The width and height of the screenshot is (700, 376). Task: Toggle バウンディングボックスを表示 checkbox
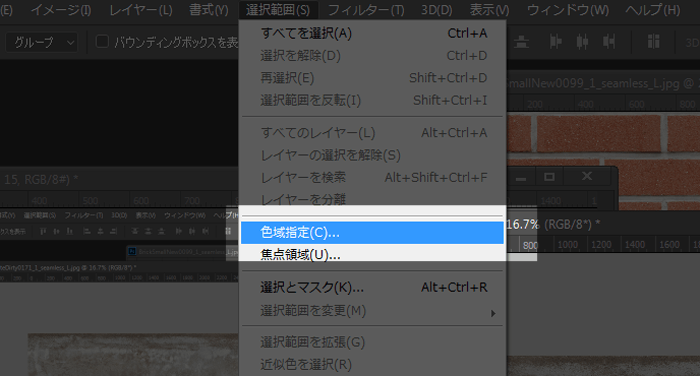point(102,42)
